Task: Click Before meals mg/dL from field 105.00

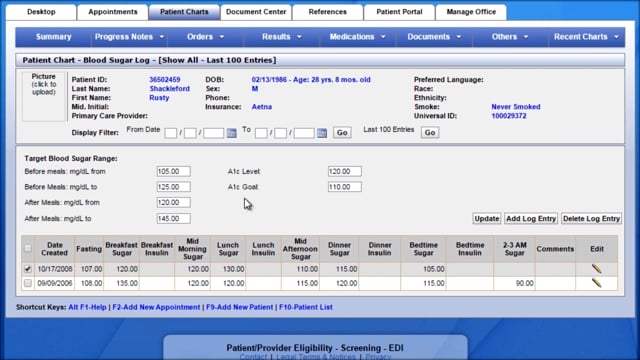Action: point(173,171)
